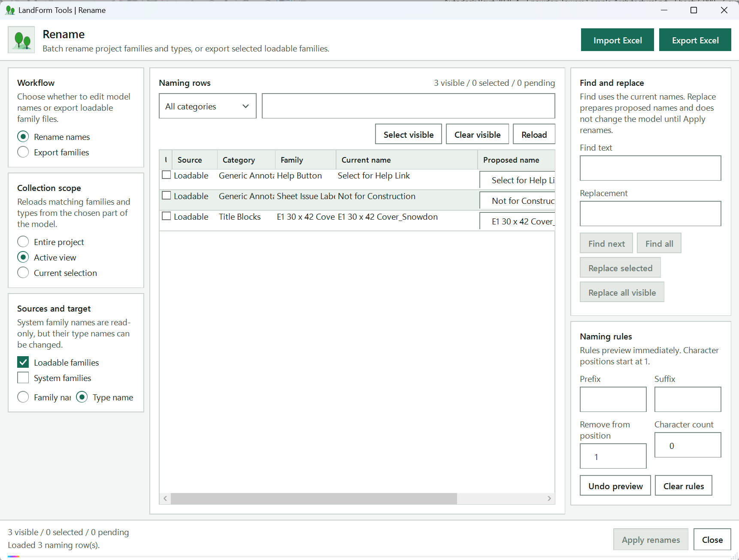The image size is (739, 560).
Task: Click the Proposed name column header
Action: tap(516, 160)
